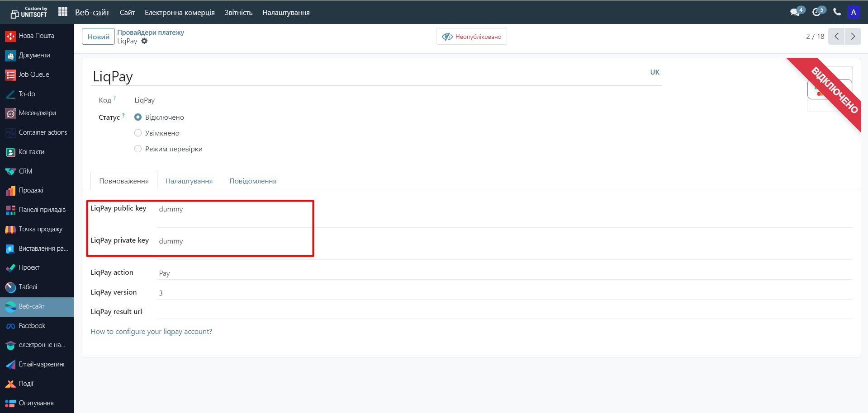The width and height of the screenshot is (868, 413).
Task: Select the Увімкнено status radio
Action: (138, 133)
